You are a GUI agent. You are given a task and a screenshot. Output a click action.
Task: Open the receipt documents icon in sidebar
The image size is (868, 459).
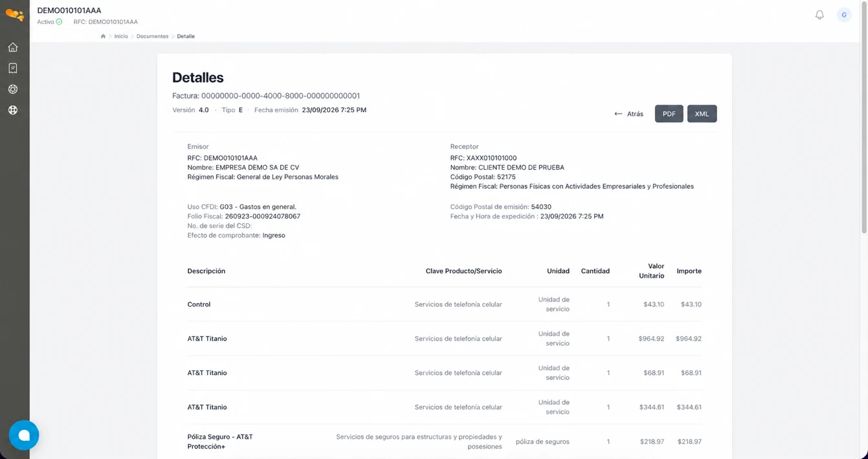(13, 68)
